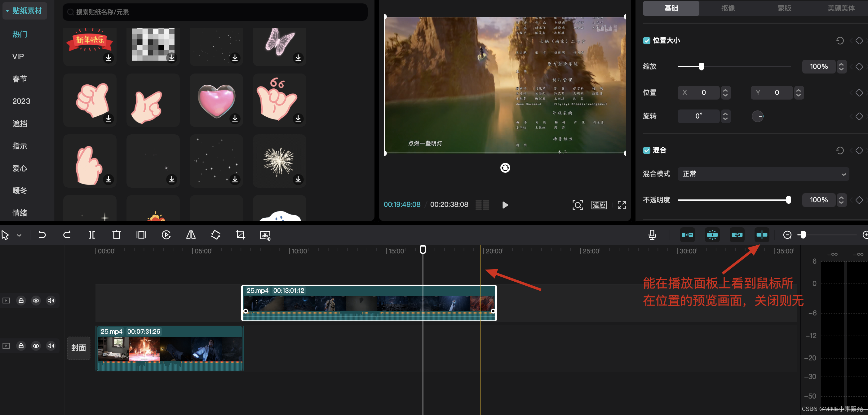Screen dimensions: 868x415
Task: Expand the pointer tool dropdown arrow
Action: click(19, 235)
